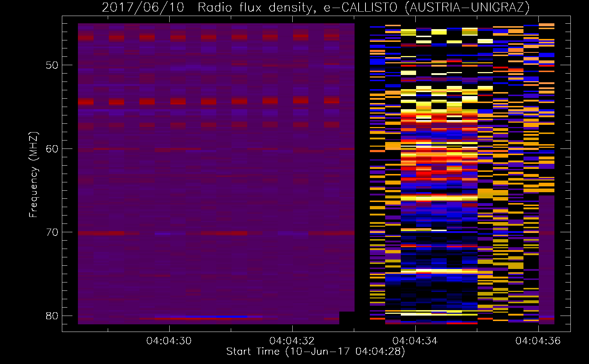The image size is (589, 364).
Task: Click the 80 frequency tick label
Action: [52, 316]
